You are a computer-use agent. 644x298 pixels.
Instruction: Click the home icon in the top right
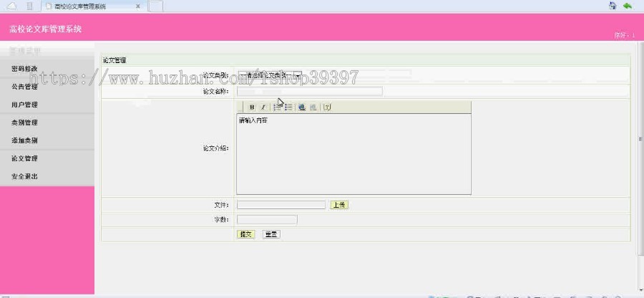[x=613, y=6]
